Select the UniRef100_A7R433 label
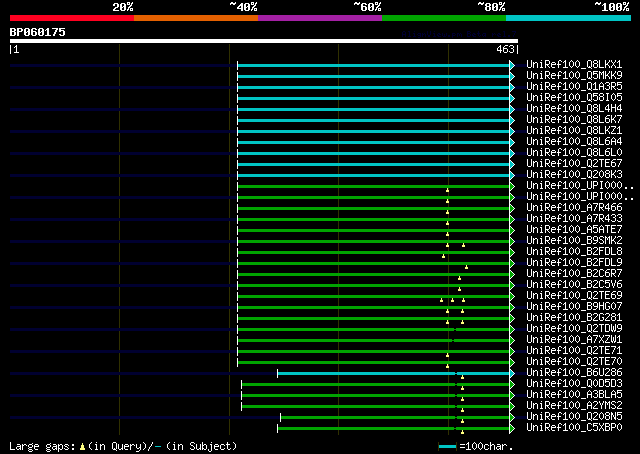The image size is (640, 454). (574, 218)
